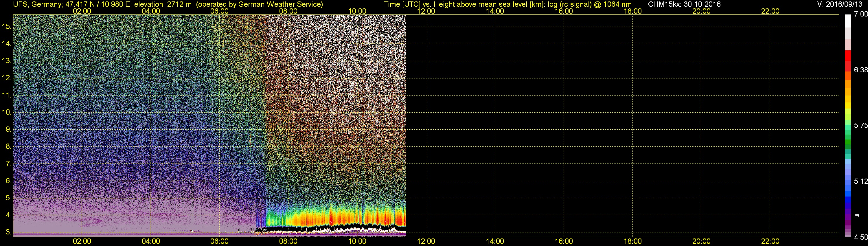Click the 08:00 label on top time axis
This screenshot has height=246, width=868.
pos(288,11)
